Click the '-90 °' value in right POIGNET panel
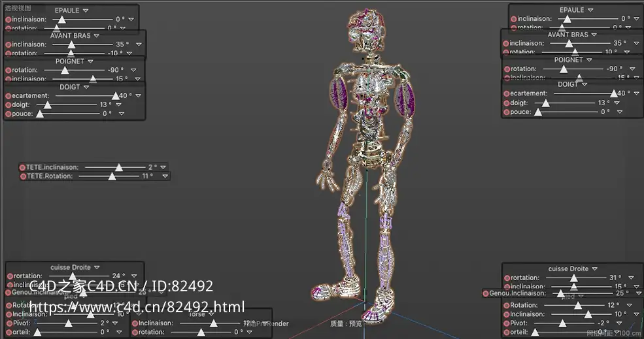This screenshot has width=644, height=339. 615,69
